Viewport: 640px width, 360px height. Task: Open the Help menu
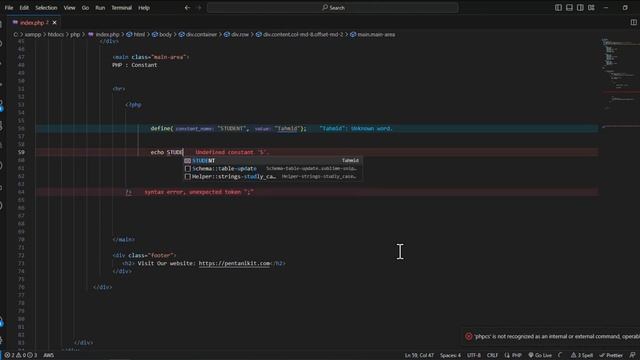[144, 8]
